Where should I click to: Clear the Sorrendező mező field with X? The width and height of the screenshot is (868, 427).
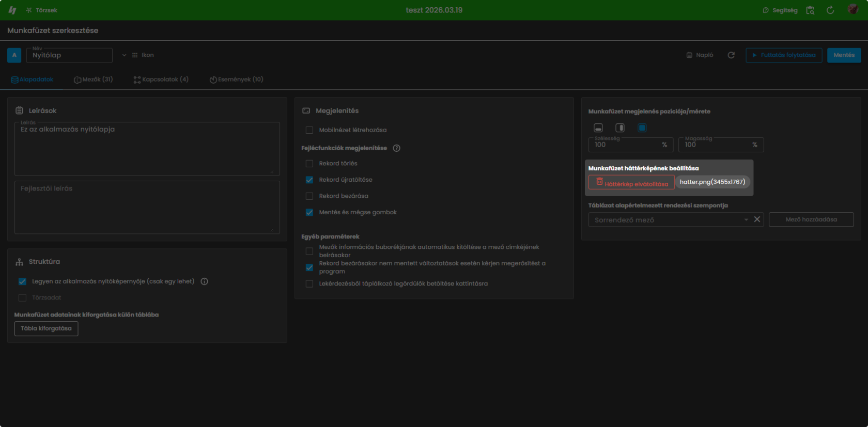tap(757, 219)
